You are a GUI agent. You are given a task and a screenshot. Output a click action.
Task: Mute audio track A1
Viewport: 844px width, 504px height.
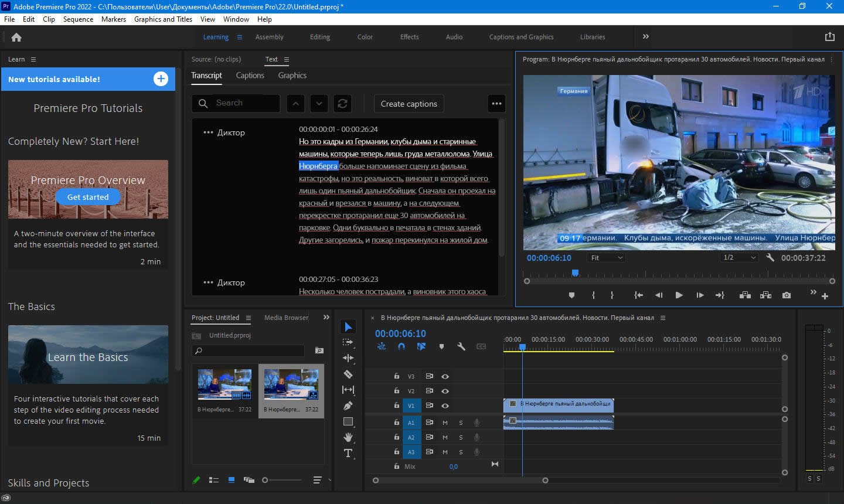[445, 423]
